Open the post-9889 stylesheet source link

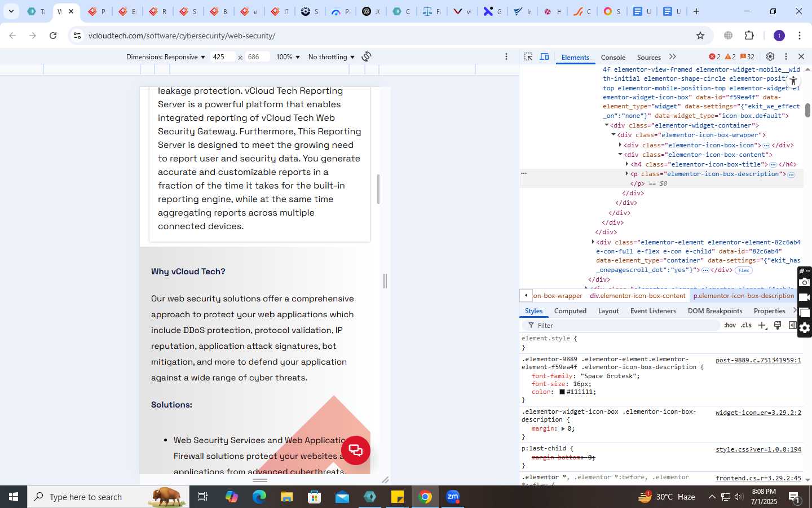click(758, 360)
